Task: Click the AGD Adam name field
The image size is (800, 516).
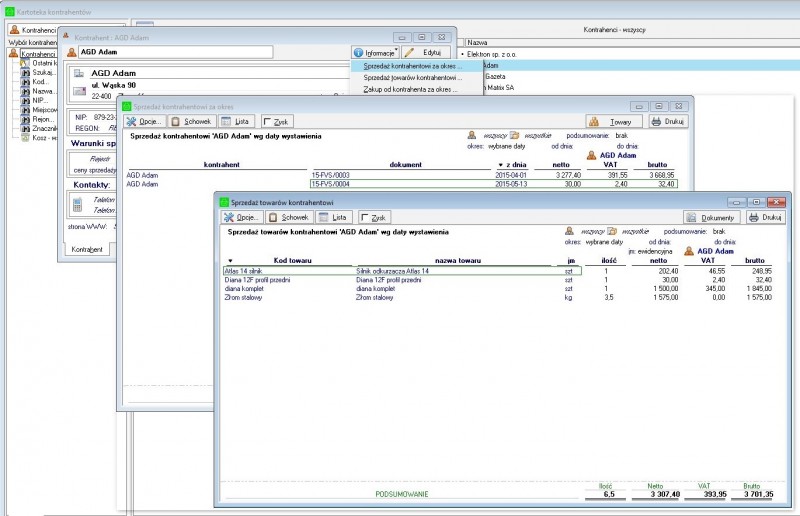Action: coord(176,52)
